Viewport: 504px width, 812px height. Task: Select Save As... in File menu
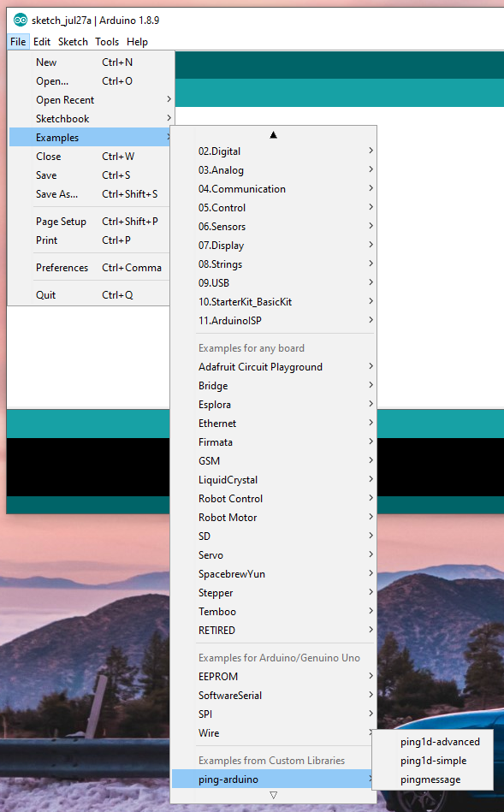tap(91, 193)
